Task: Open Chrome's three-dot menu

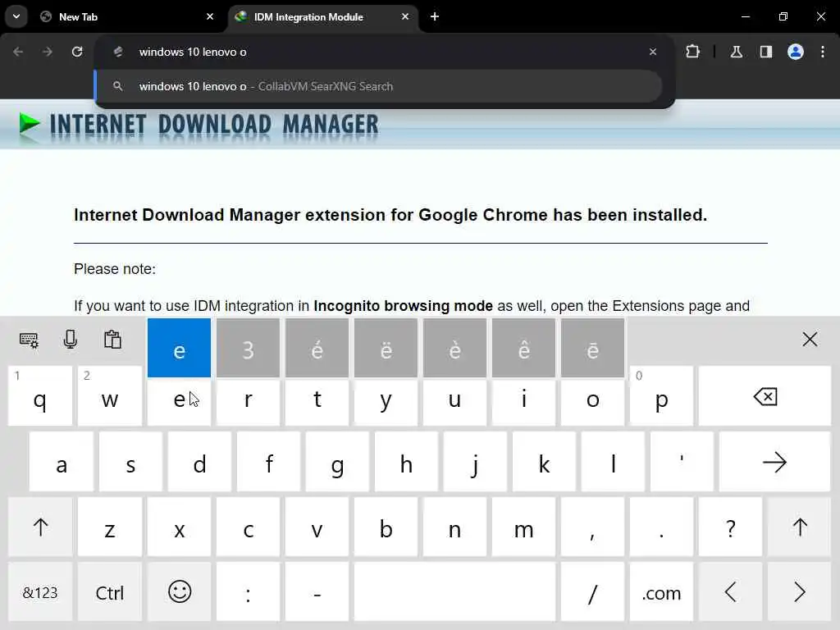Action: click(823, 52)
